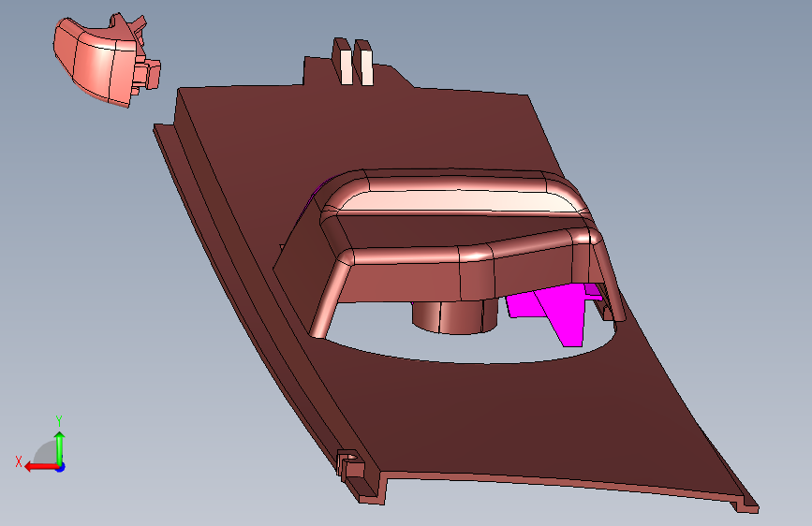Click the blue Z axis dot on the triad

[61, 467]
